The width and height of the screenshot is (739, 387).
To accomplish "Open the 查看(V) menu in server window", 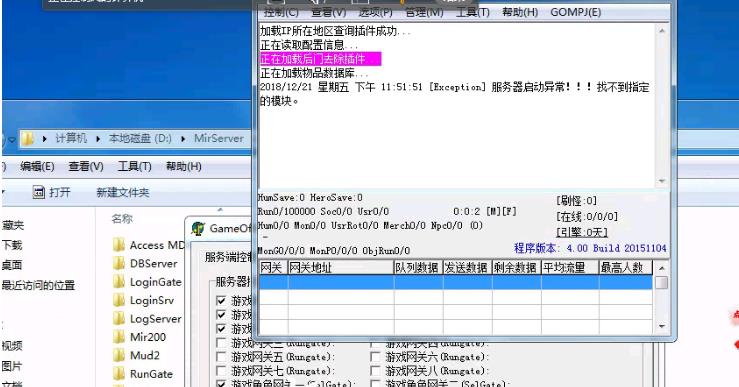I will 328,12.
